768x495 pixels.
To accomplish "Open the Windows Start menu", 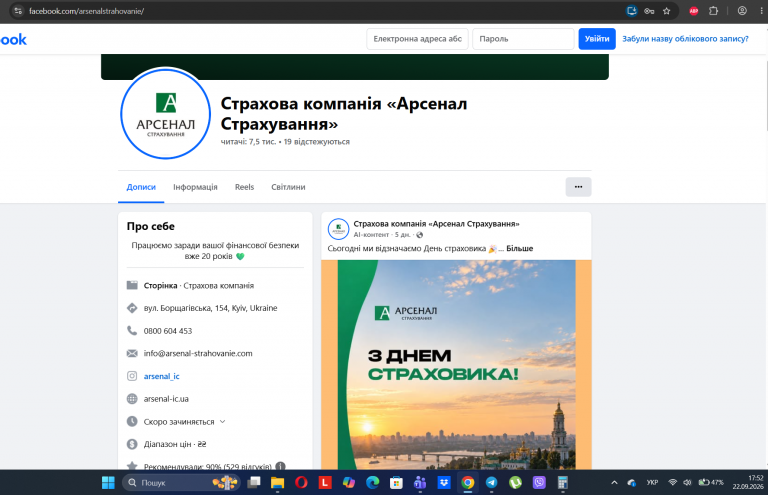I will [x=108, y=483].
